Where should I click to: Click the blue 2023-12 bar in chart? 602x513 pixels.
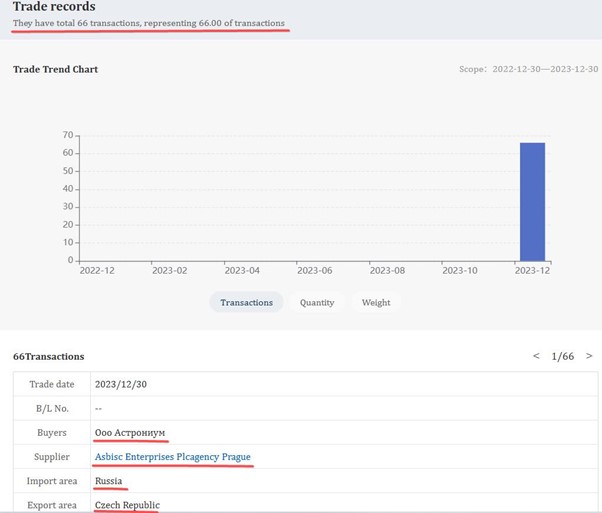tap(532, 201)
